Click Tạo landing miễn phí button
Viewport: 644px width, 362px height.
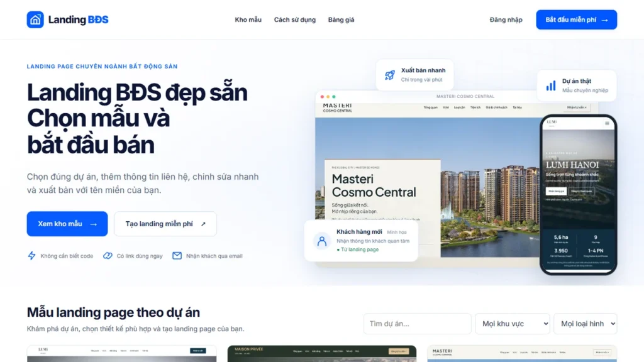(x=165, y=224)
